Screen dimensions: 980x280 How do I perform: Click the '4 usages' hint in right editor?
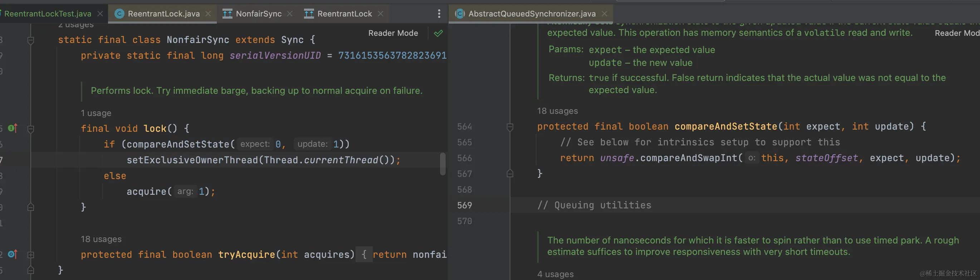tap(555, 274)
